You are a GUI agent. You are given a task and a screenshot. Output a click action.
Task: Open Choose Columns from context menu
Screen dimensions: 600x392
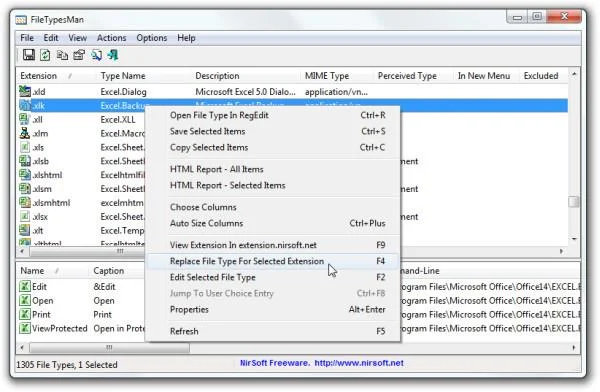pos(272,207)
